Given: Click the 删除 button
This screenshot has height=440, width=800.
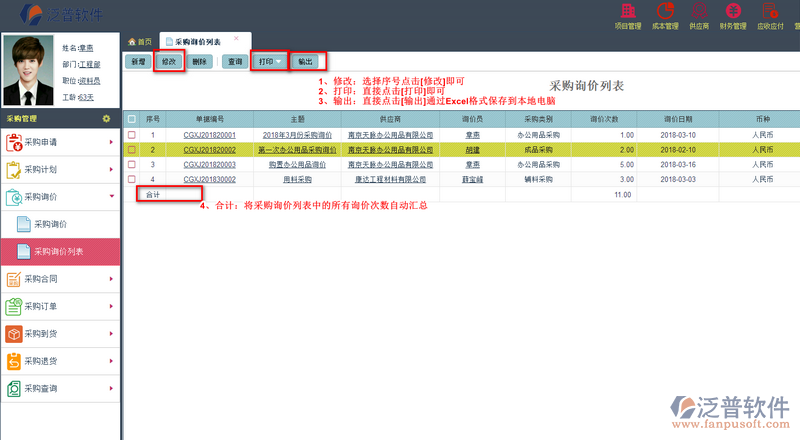Looking at the screenshot, I should (x=199, y=62).
